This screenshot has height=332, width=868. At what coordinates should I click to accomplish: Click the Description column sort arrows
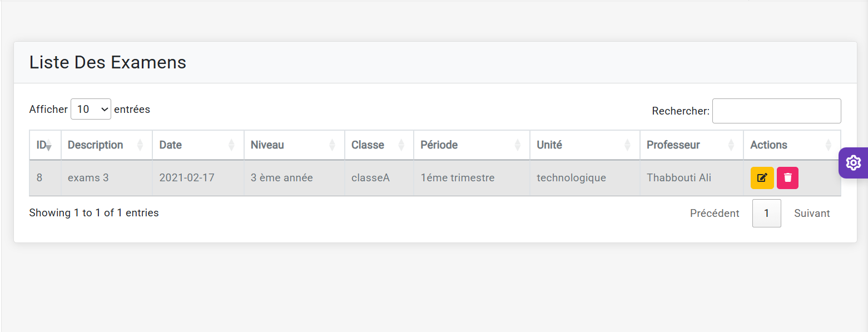pos(140,145)
